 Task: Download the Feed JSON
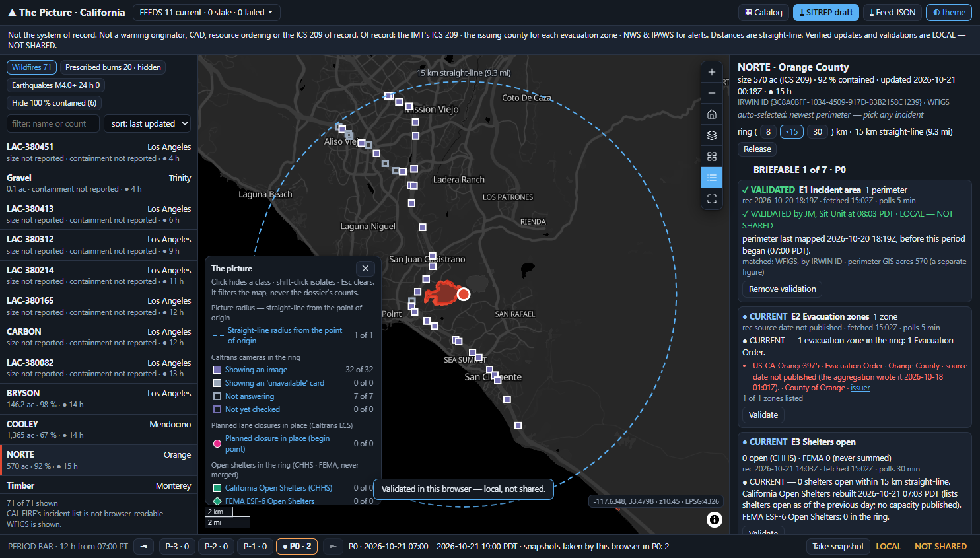(892, 12)
